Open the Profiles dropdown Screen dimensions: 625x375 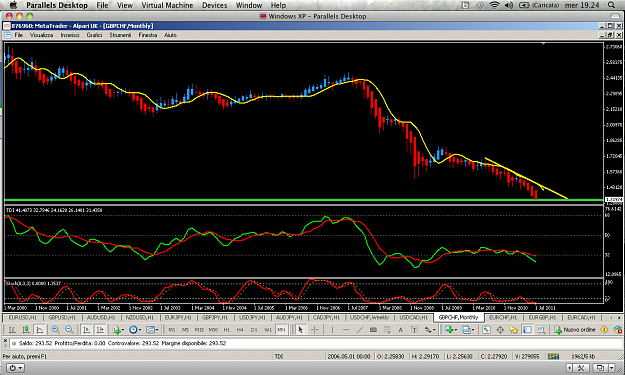pos(468,330)
